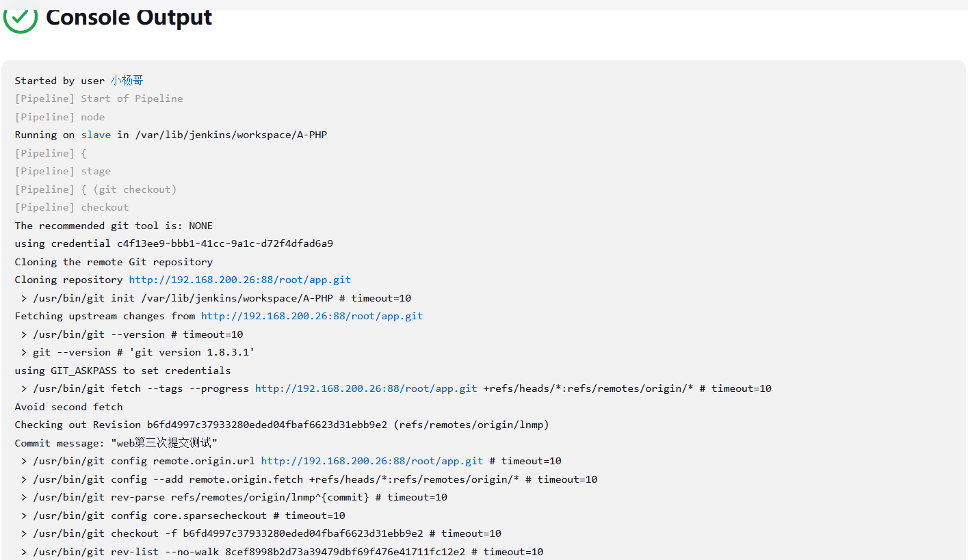Click the "rev-list --no-walk 8cef8998..." line
Image resolution: width=968 pixels, height=560 pixels.
[x=283, y=552]
